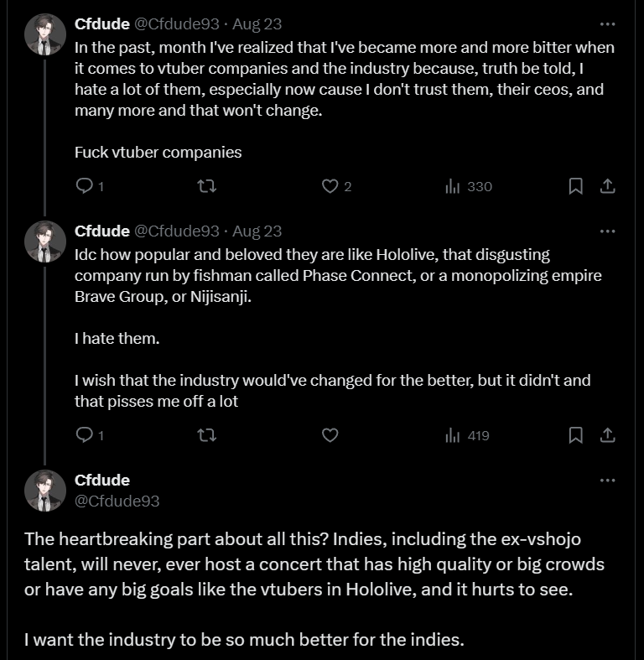The image size is (644, 660).
Task: Open more options for the second tweet
Action: pyautogui.click(x=609, y=231)
